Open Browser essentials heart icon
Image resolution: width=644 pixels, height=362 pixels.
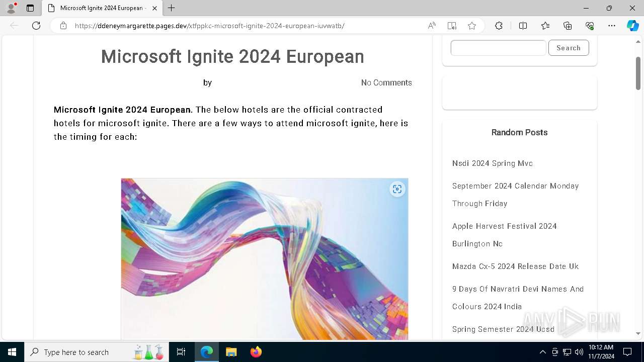pyautogui.click(x=590, y=26)
